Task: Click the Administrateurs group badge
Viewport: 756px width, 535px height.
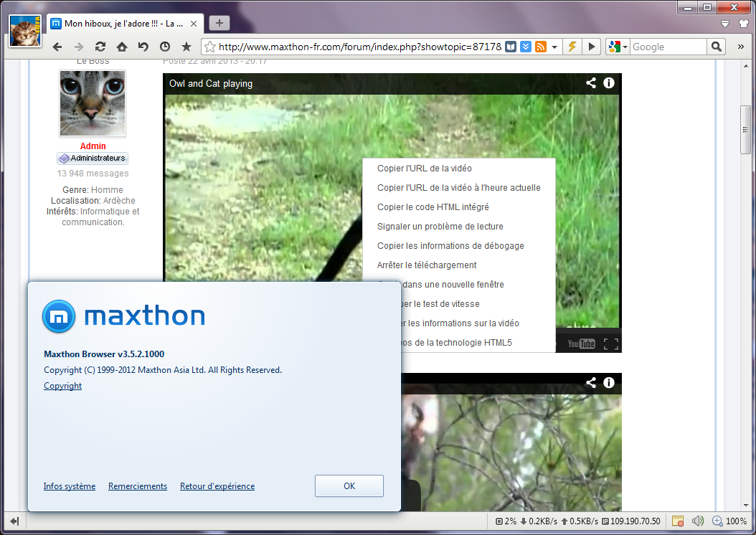Action: (93, 158)
